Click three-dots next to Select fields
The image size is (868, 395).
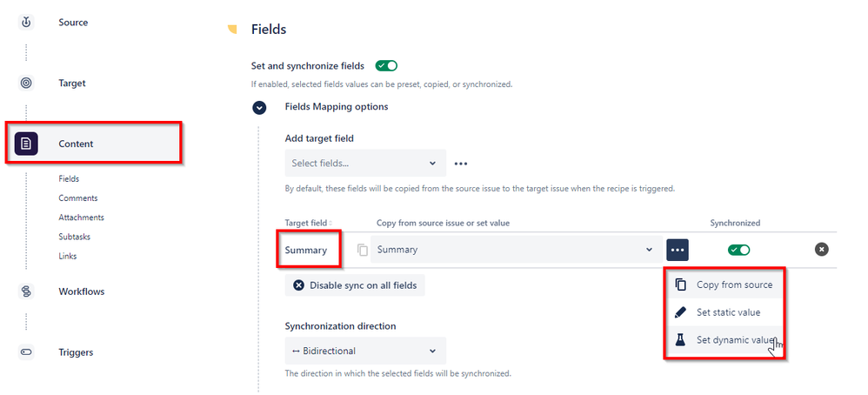pos(461,164)
